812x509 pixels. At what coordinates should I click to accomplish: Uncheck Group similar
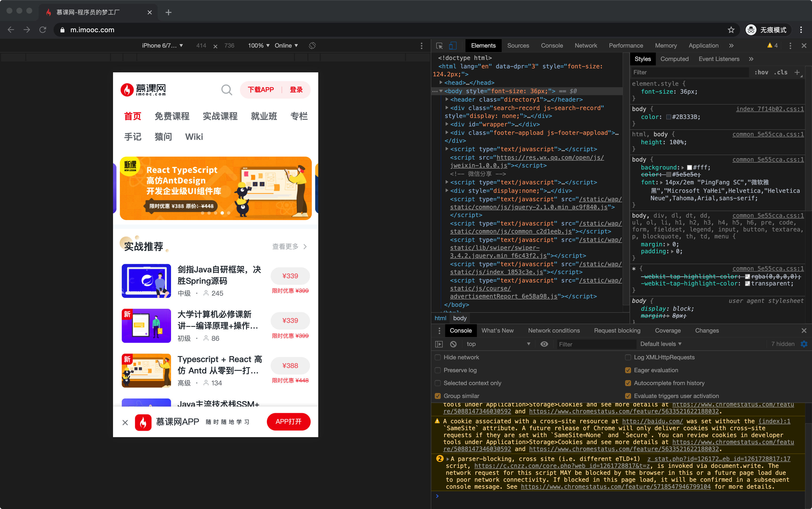click(x=438, y=396)
